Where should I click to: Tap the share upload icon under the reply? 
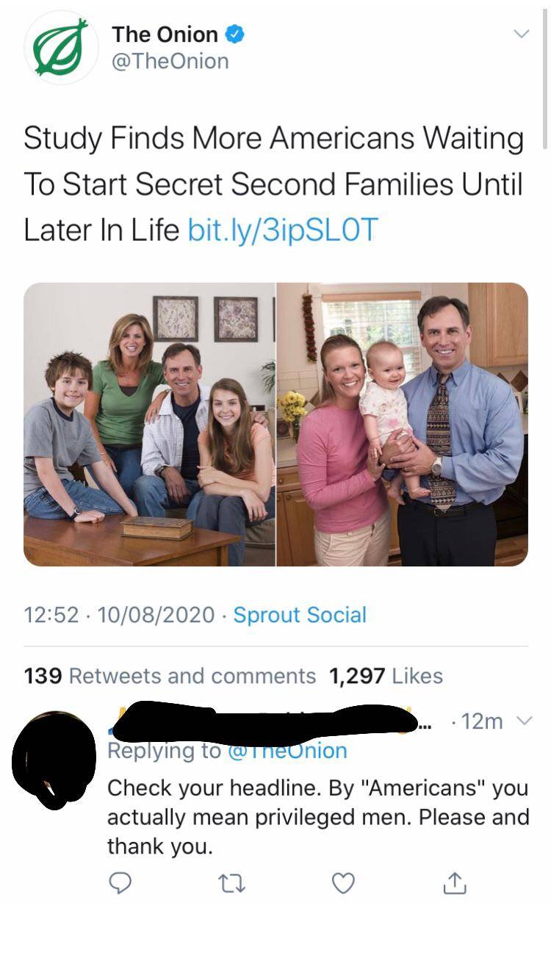[x=455, y=884]
